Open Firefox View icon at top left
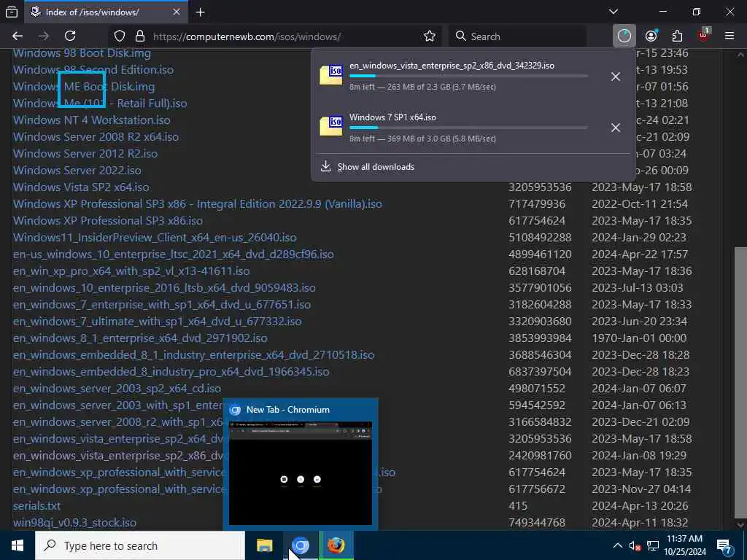This screenshot has width=747, height=560. [12, 12]
